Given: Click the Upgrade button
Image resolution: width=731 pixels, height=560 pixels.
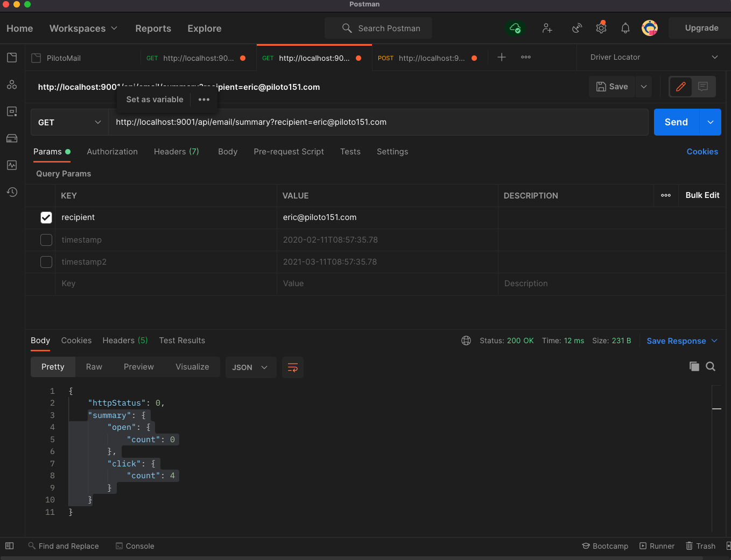Looking at the screenshot, I should point(701,28).
